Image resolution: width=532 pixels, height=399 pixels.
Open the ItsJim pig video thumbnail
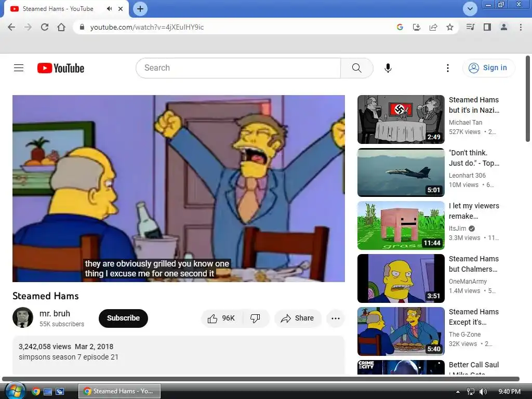tap(401, 225)
